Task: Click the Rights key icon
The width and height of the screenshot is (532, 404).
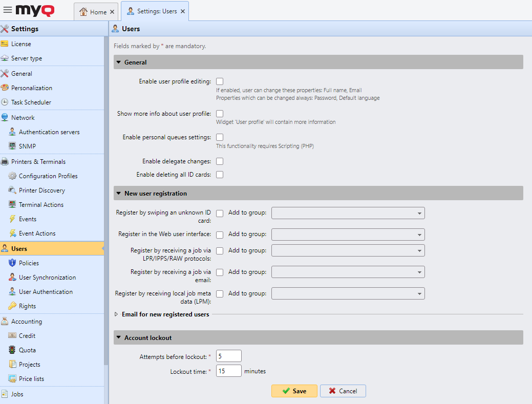Action: tap(12, 306)
